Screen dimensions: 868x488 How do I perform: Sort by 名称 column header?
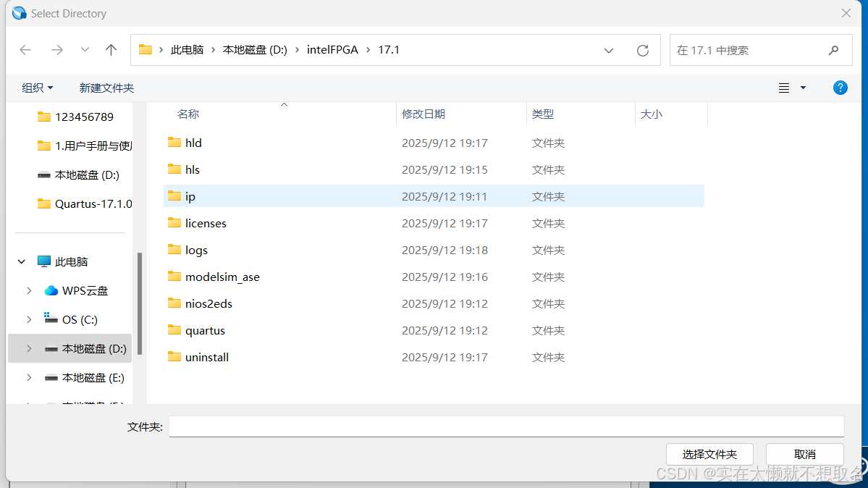pyautogui.click(x=188, y=114)
